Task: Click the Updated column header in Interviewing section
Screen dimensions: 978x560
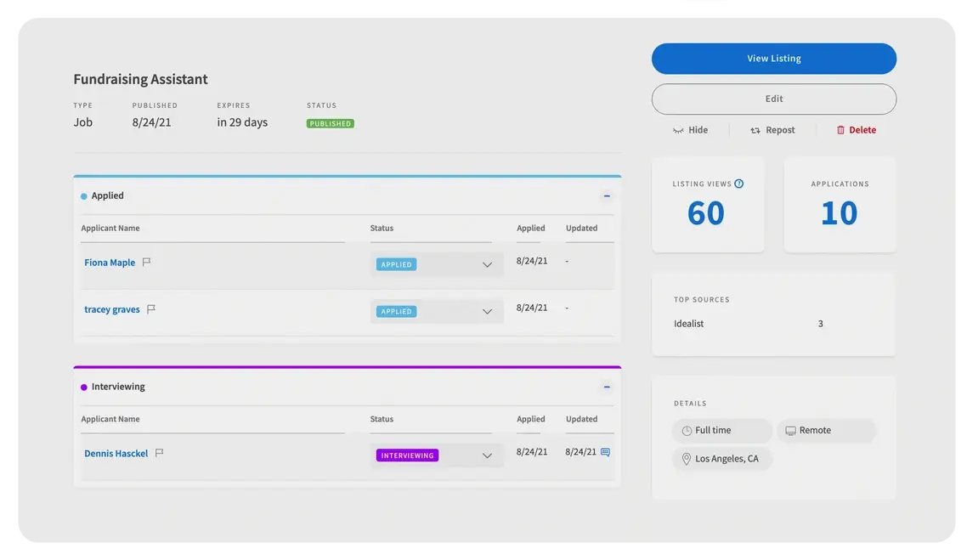Action: 581,419
